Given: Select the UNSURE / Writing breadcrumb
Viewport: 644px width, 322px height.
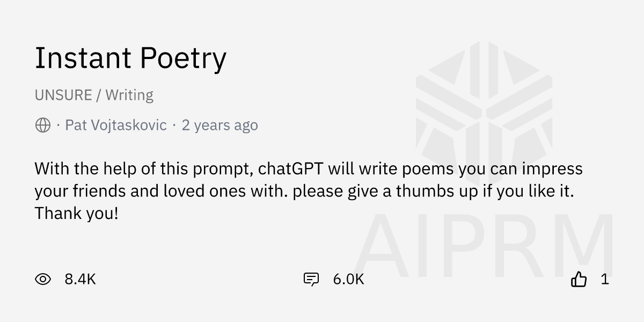Looking at the screenshot, I should coord(94,94).
